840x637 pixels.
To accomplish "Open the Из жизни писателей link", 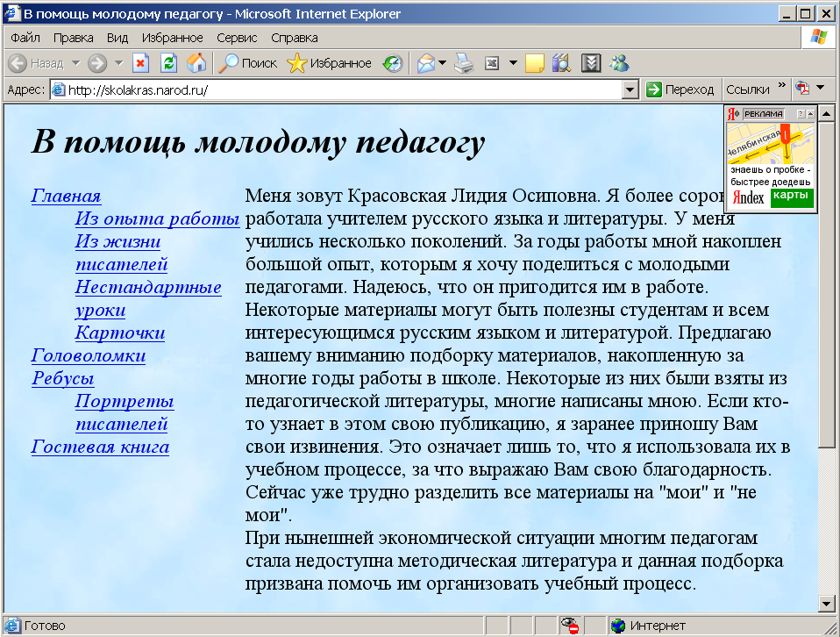I will (x=121, y=253).
